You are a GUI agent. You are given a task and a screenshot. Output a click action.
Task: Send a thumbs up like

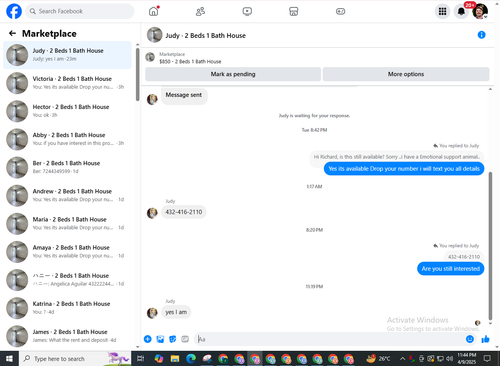point(485,339)
